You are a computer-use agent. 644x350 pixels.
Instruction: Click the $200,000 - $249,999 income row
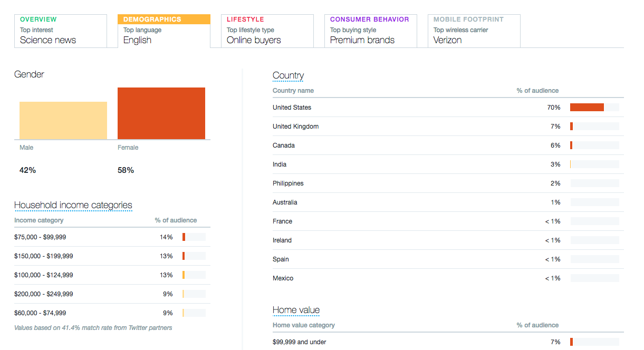tap(112, 294)
